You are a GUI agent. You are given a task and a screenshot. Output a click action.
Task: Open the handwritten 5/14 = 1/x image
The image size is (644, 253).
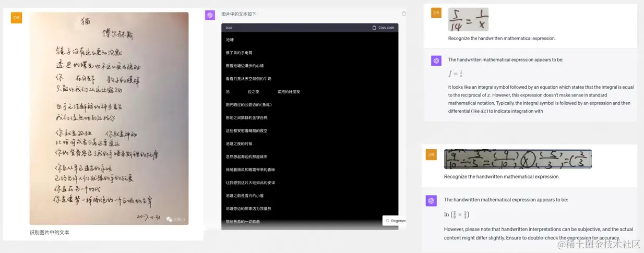click(468, 20)
